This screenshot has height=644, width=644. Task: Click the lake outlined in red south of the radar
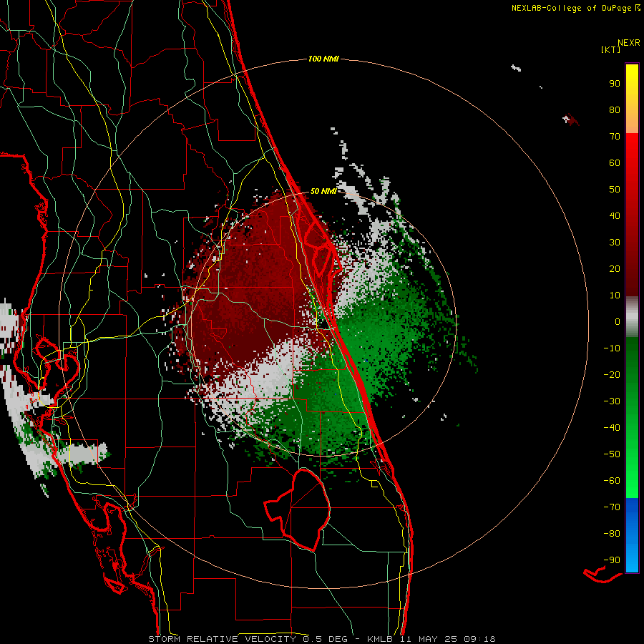[298, 509]
